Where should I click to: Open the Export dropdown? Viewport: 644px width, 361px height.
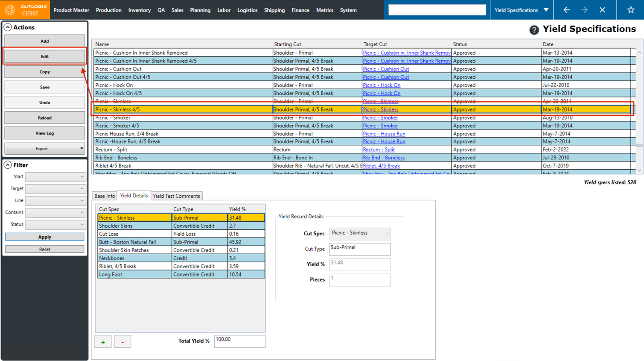coord(45,149)
